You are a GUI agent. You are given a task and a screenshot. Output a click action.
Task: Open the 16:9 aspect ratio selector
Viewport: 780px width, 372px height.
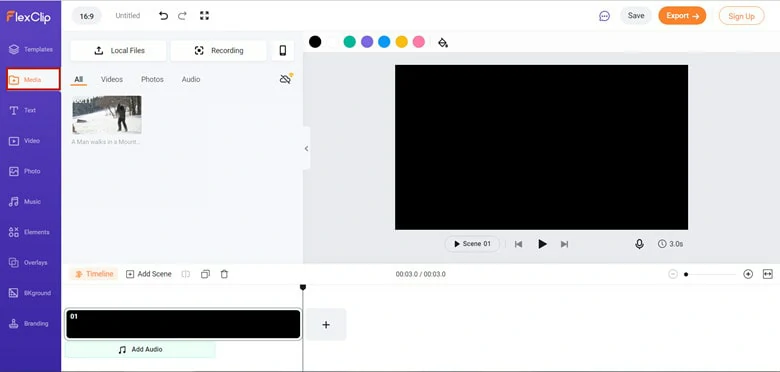pyautogui.click(x=87, y=16)
